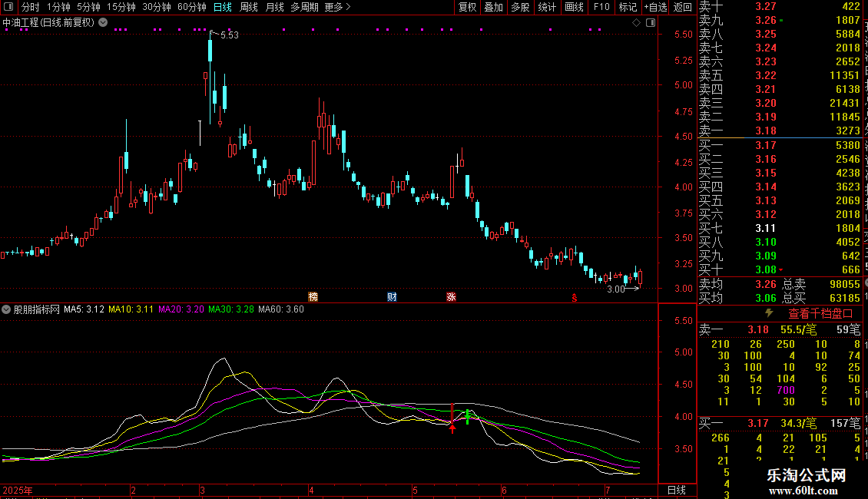Image resolution: width=868 pixels, height=499 pixels.
Task: Click the 卖十 3.27 order book row
Action: pos(780,6)
